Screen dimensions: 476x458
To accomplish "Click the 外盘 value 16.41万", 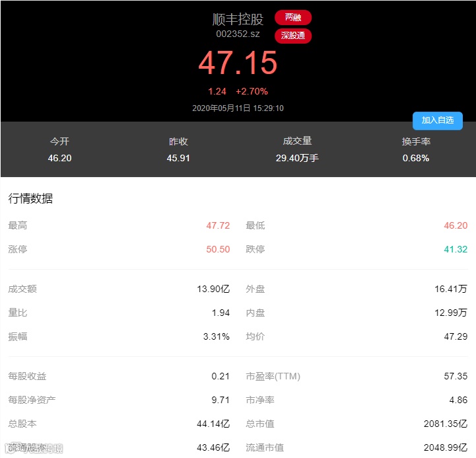I will pos(451,289).
